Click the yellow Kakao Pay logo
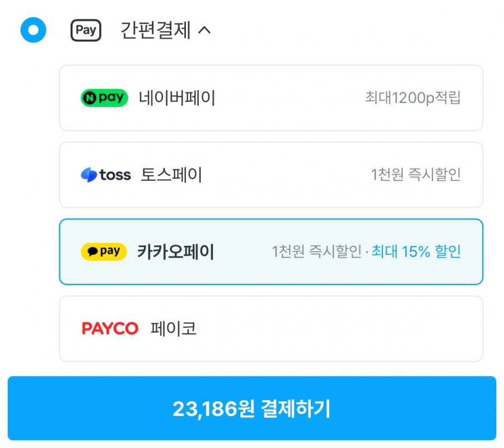Image resolution: width=504 pixels, height=448 pixels. pyautogui.click(x=104, y=251)
